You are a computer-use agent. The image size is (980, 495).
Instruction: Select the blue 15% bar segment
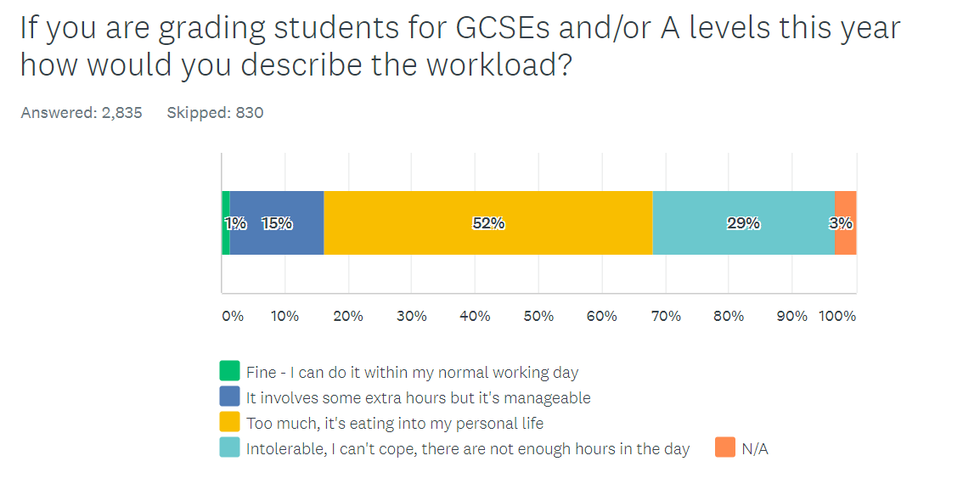pyautogui.click(x=277, y=223)
